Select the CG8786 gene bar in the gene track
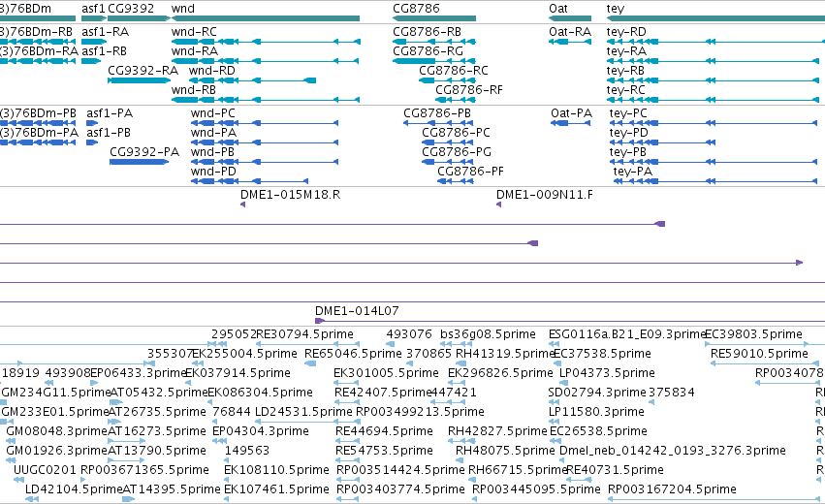Screen dimensions: 825x504 [434, 18]
